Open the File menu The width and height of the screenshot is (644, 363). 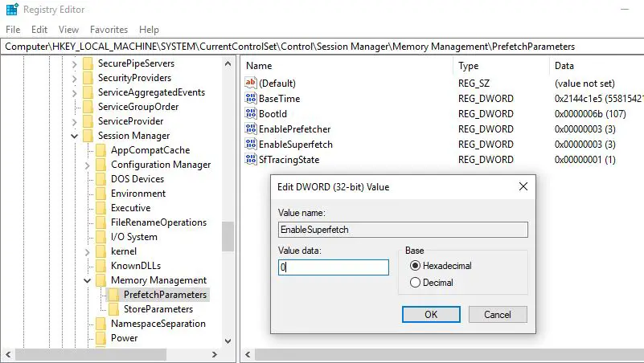(x=13, y=30)
